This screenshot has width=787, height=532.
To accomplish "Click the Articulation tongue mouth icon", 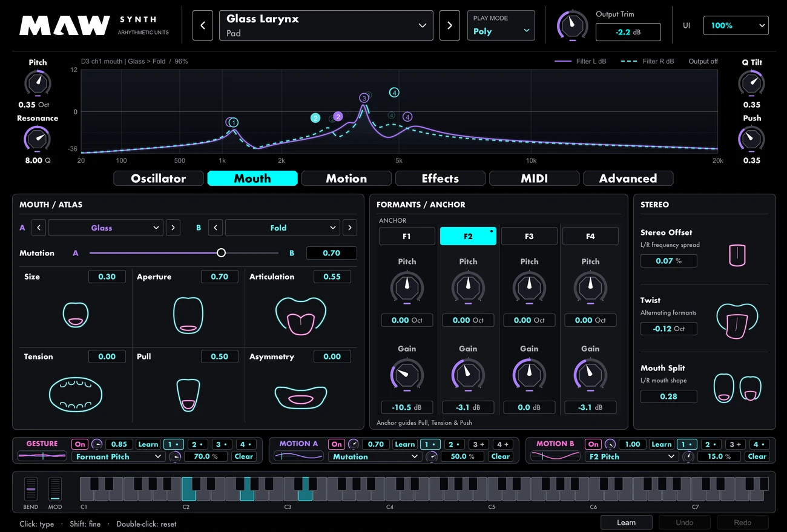I will (301, 315).
